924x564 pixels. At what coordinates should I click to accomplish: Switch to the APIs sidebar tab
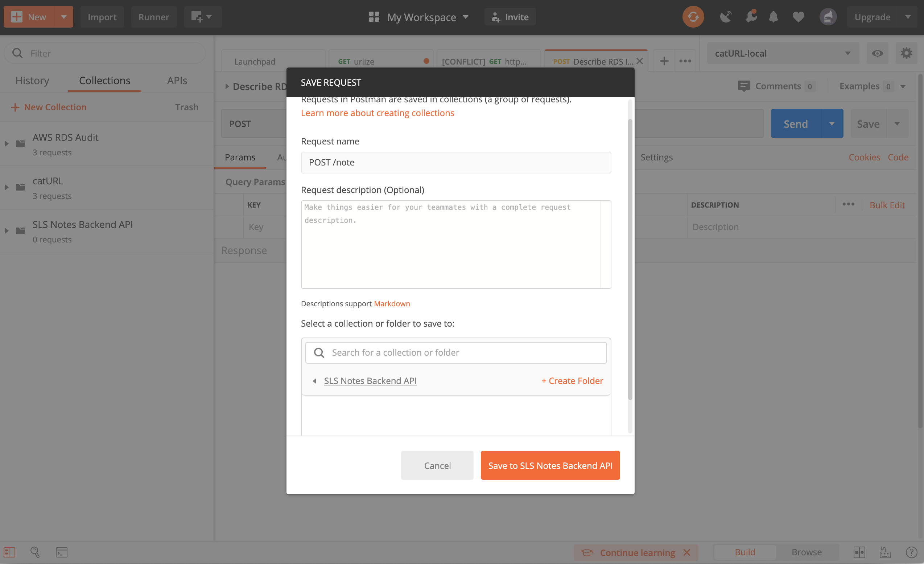177,81
